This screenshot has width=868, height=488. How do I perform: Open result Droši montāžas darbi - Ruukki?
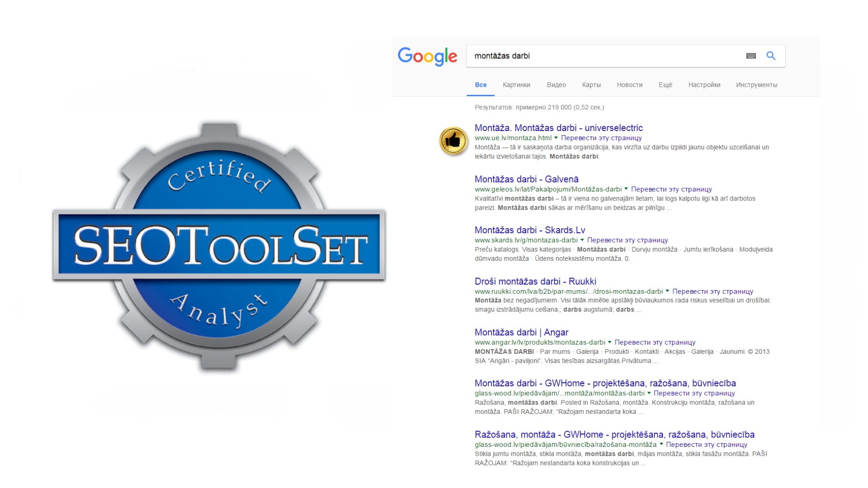(535, 282)
